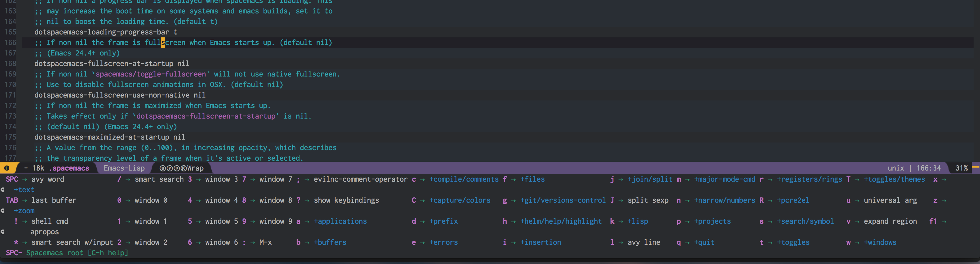The width and height of the screenshot is (980, 264).
Task: Click the 'window 9' keybinding entry
Action: (x=275, y=221)
